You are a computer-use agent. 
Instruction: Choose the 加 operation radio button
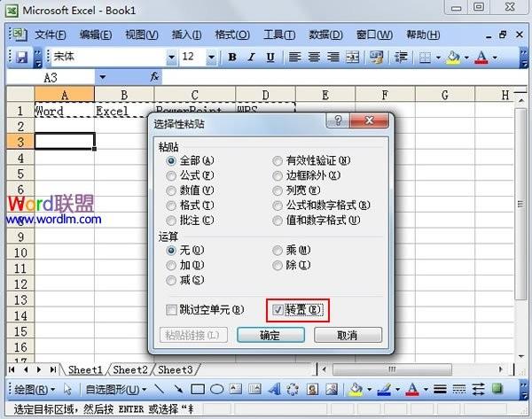[x=172, y=265]
